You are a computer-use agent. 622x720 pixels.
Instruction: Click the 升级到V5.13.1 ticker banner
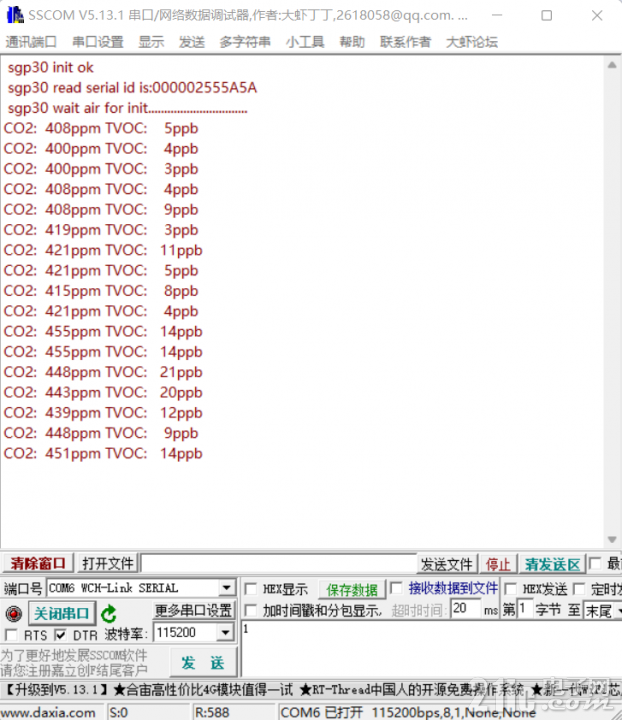click(x=57, y=689)
